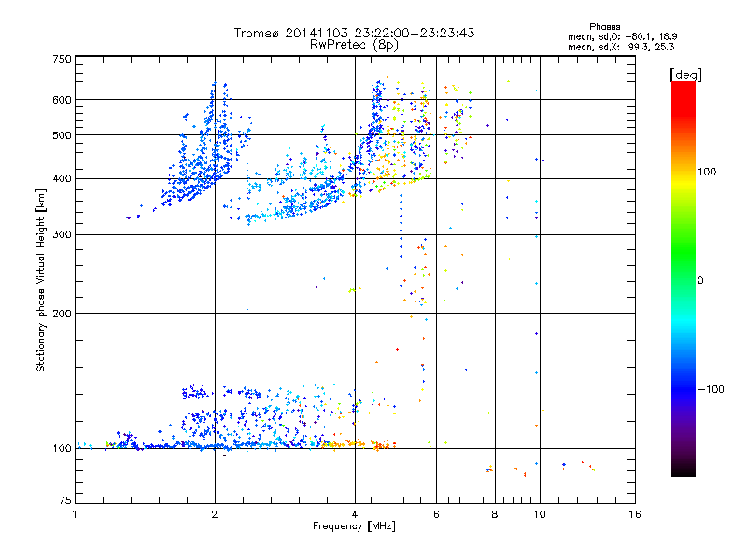Click the x-axis tick label '6'
This screenshot has width=747, height=560.
point(436,514)
